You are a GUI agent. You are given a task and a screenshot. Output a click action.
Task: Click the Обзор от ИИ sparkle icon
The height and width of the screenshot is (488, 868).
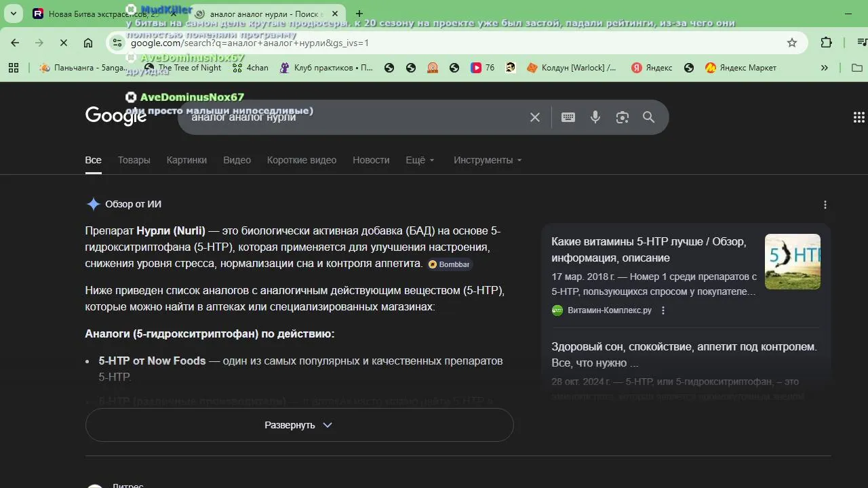(x=94, y=204)
